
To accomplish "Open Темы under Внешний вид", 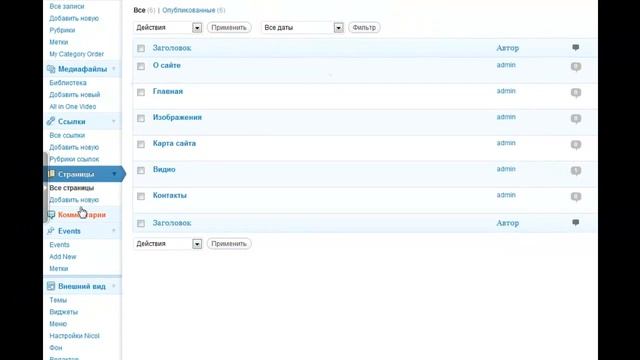I will point(58,300).
